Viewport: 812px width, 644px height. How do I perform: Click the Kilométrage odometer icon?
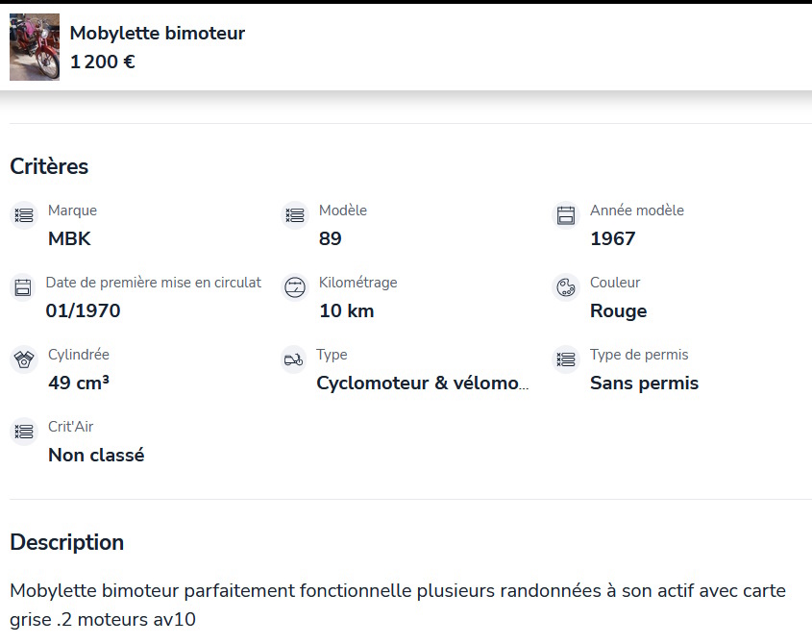pos(294,287)
